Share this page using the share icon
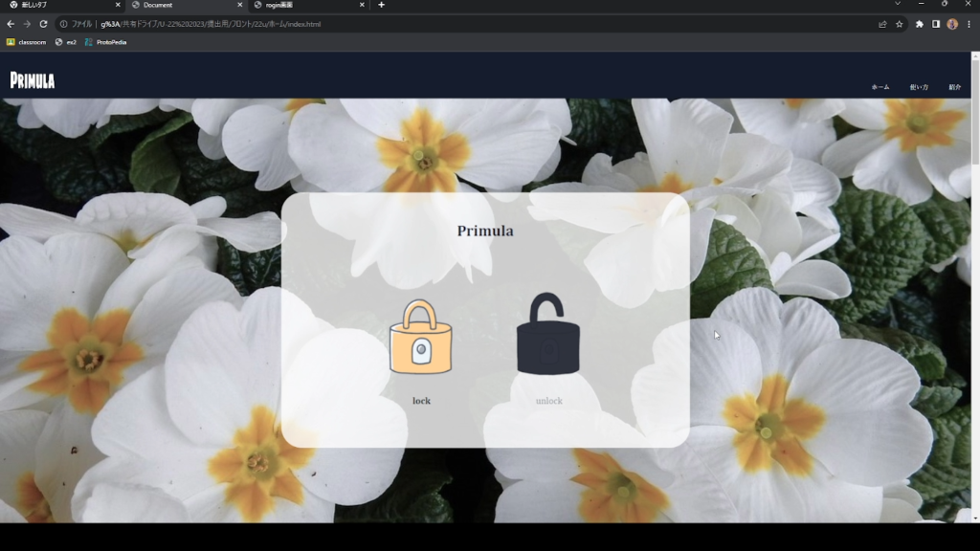The image size is (980, 551). click(882, 24)
